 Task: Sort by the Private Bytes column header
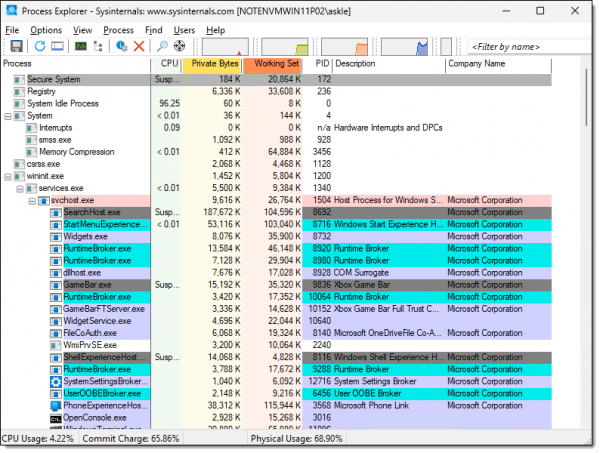pyautogui.click(x=211, y=64)
